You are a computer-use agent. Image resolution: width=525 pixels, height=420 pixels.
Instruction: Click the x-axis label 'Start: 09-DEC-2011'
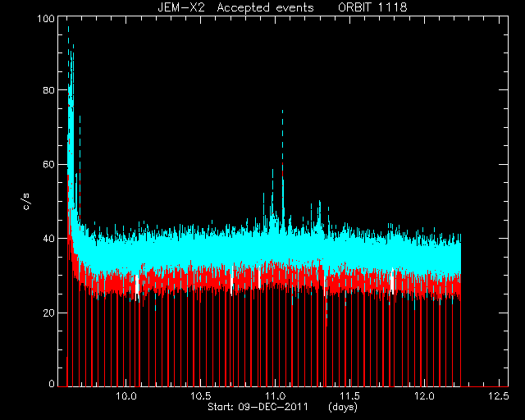pyautogui.click(x=258, y=407)
